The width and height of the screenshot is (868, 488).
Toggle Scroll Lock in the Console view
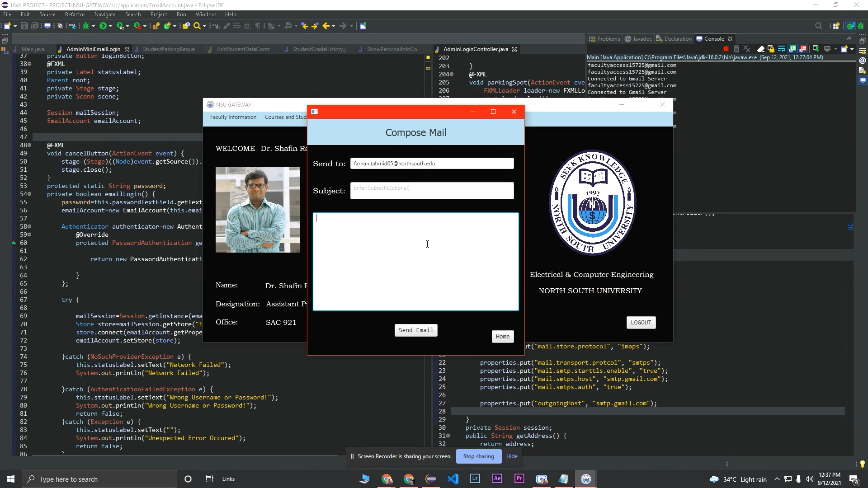tap(771, 48)
